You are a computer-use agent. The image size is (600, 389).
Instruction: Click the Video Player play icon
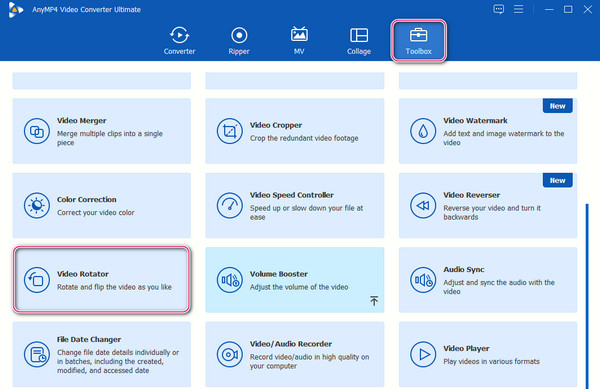[x=423, y=355]
